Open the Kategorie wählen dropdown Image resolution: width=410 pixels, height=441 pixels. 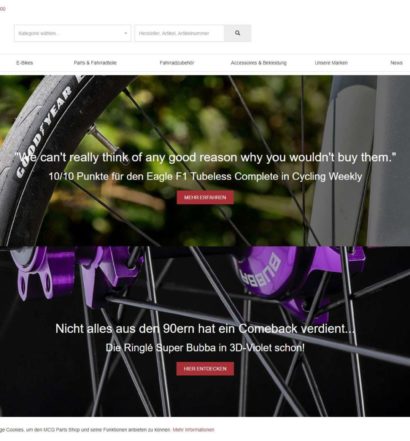pos(72,33)
